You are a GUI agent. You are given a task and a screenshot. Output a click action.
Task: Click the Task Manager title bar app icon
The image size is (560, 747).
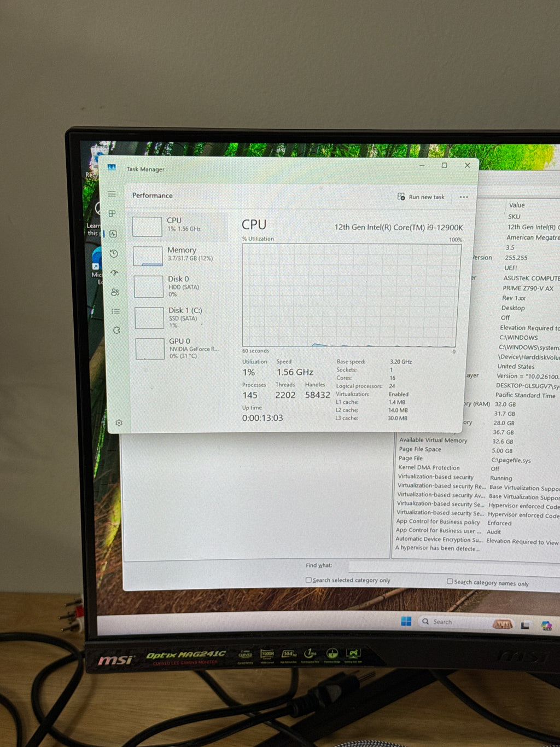tap(112, 167)
